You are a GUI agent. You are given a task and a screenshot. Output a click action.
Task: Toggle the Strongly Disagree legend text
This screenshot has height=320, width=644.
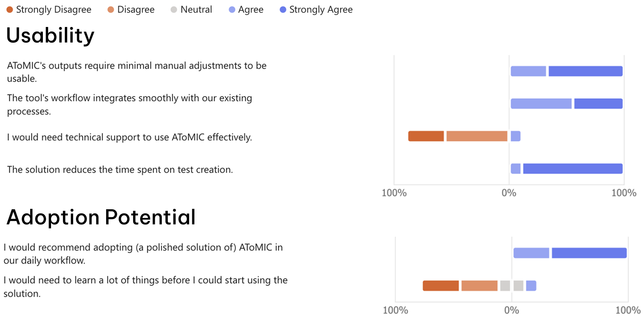pyautogui.click(x=53, y=9)
